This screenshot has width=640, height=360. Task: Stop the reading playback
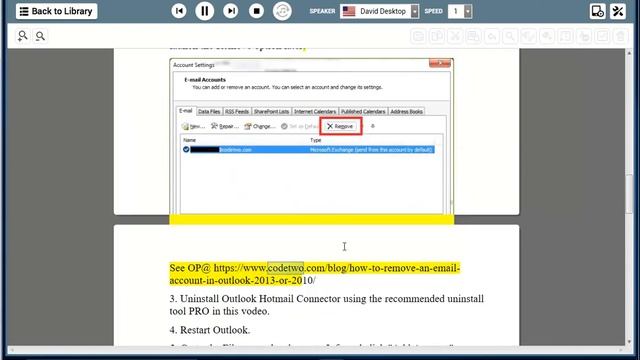click(x=256, y=11)
